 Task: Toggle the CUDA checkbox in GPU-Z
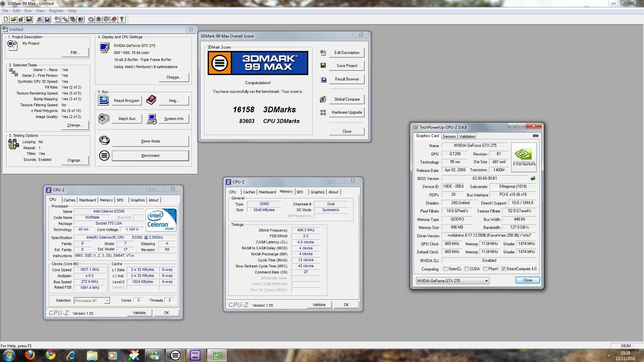click(466, 269)
